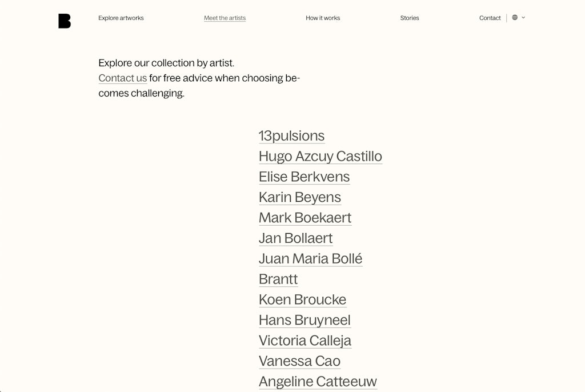
Task: Open Juan Maria Bollé's page
Action: pos(310,258)
